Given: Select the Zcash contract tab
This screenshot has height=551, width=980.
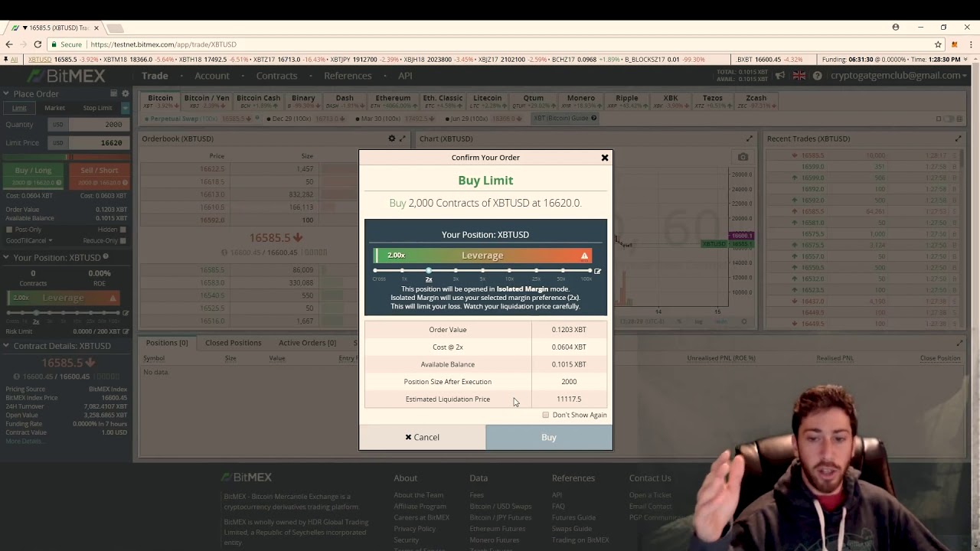Looking at the screenshot, I should click(756, 101).
